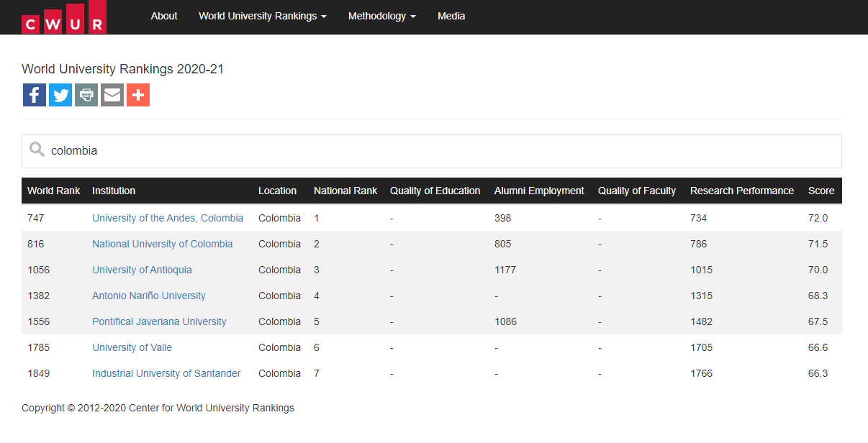
Task: Select research performance value 734
Action: click(x=698, y=218)
